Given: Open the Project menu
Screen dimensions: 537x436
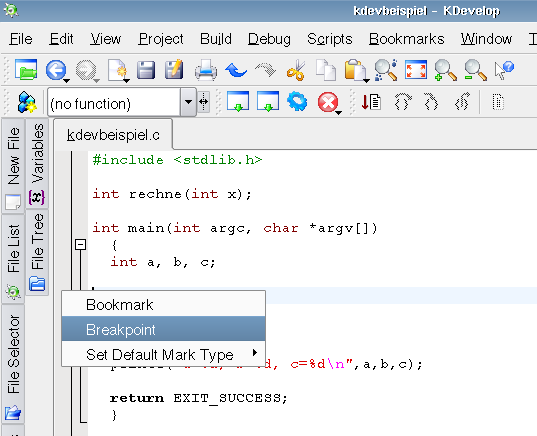Looking at the screenshot, I should pos(161,39).
